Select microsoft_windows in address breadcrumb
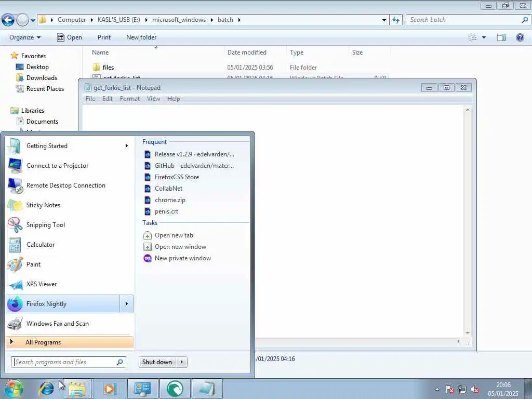The height and width of the screenshot is (399, 532). click(x=179, y=20)
